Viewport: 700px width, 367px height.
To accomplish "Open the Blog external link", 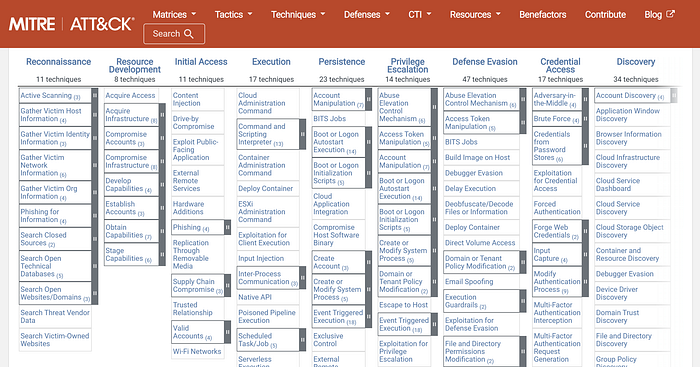I will 659,14.
